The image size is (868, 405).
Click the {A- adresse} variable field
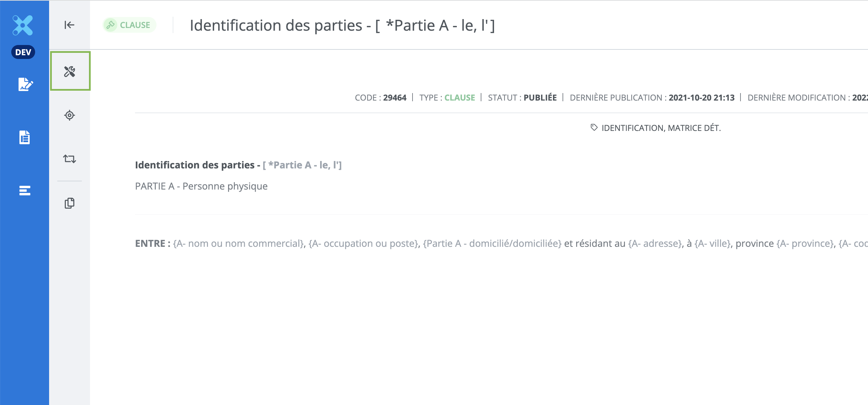click(x=655, y=243)
